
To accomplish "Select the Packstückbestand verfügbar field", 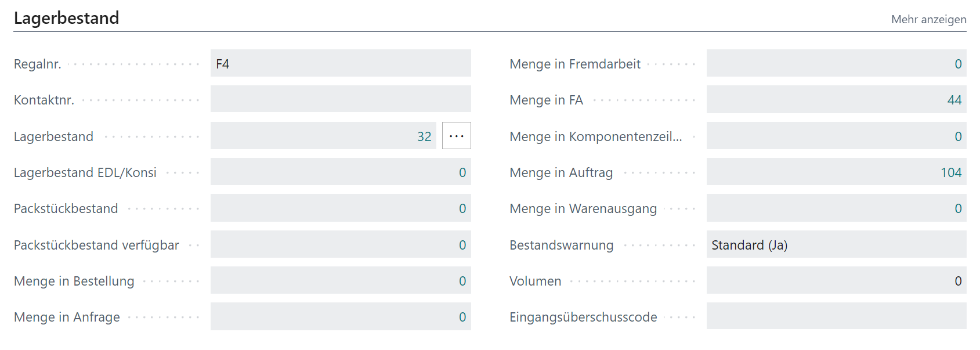I will click(x=341, y=244).
